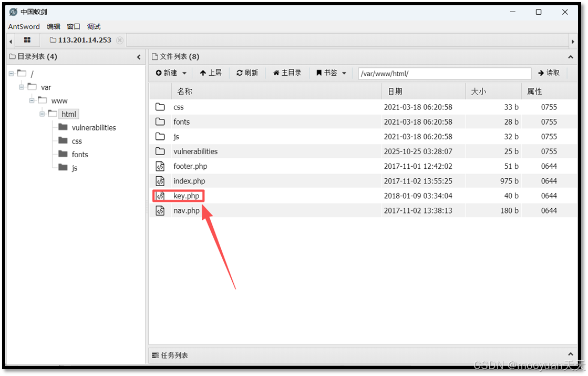Sort by 名称 column header
Screen dimensions: 588x376
pyautogui.click(x=277, y=91)
